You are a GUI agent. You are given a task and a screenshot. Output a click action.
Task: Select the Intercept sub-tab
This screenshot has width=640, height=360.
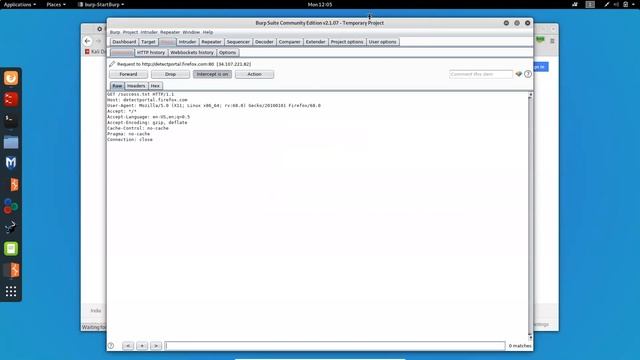tap(122, 53)
